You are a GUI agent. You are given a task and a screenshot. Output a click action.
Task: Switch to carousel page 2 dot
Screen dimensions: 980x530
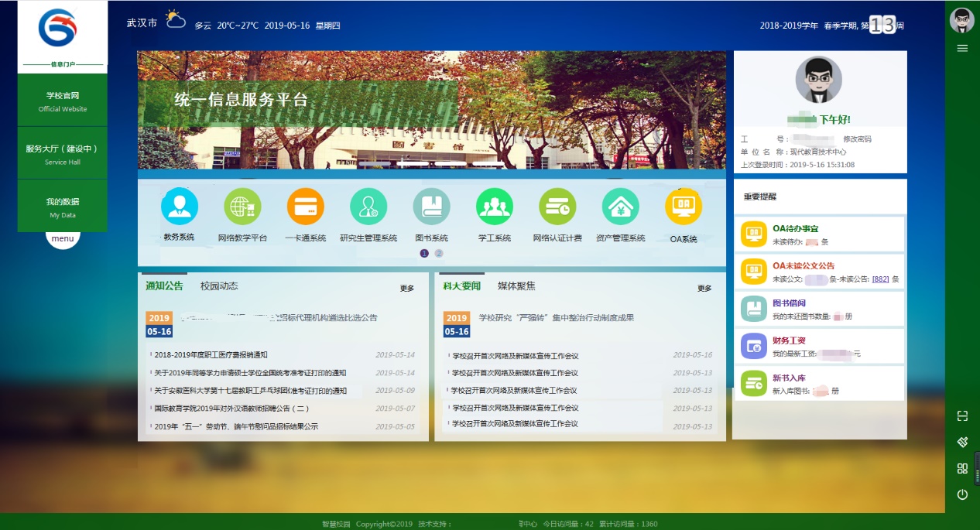439,253
